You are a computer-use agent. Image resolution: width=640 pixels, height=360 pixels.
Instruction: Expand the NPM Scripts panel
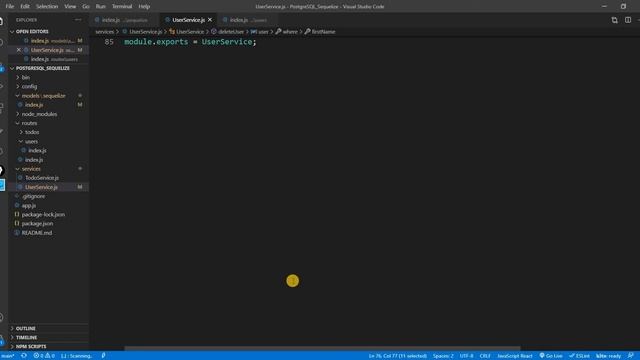48,347
